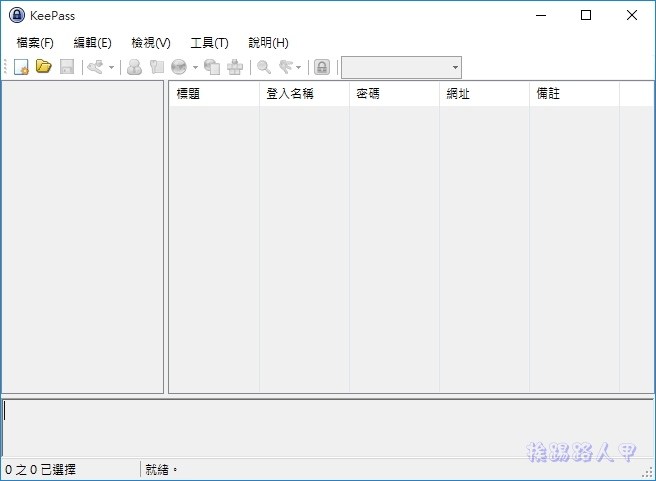Image resolution: width=656 pixels, height=481 pixels.
Task: Click the Show Entries toolbar icon
Action: click(286, 67)
